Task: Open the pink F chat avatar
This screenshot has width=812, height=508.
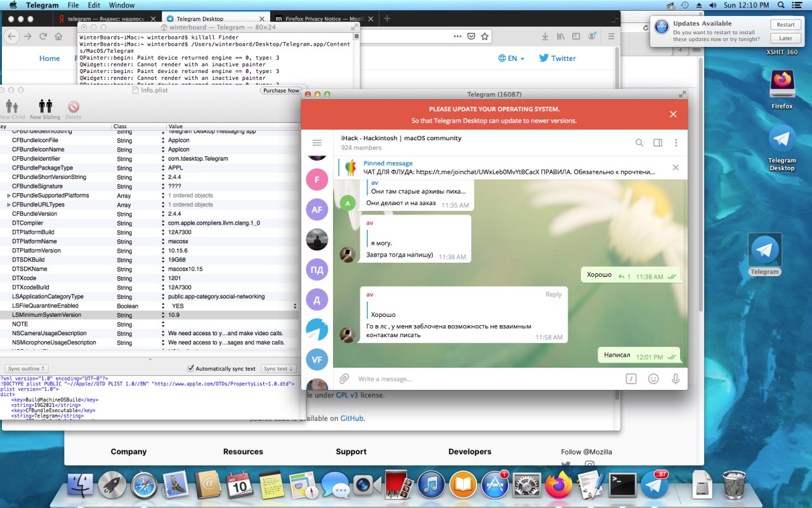Action: click(317, 180)
